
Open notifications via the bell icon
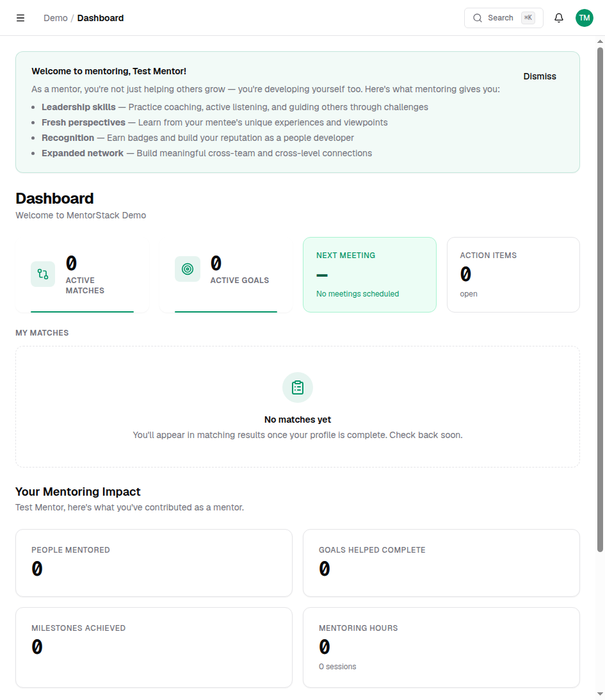coord(558,17)
